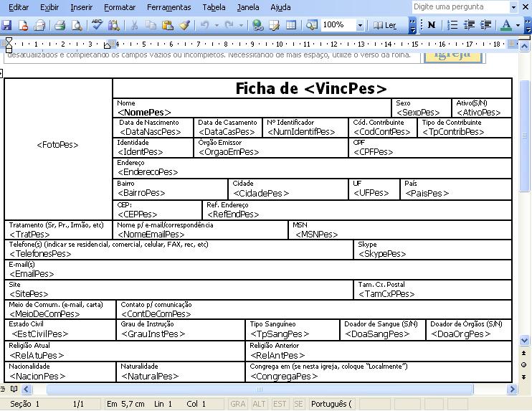Image resolution: width=532 pixels, height=411 pixels.
Task: Click the vertical scrollbar up arrow
Action: 525,46
